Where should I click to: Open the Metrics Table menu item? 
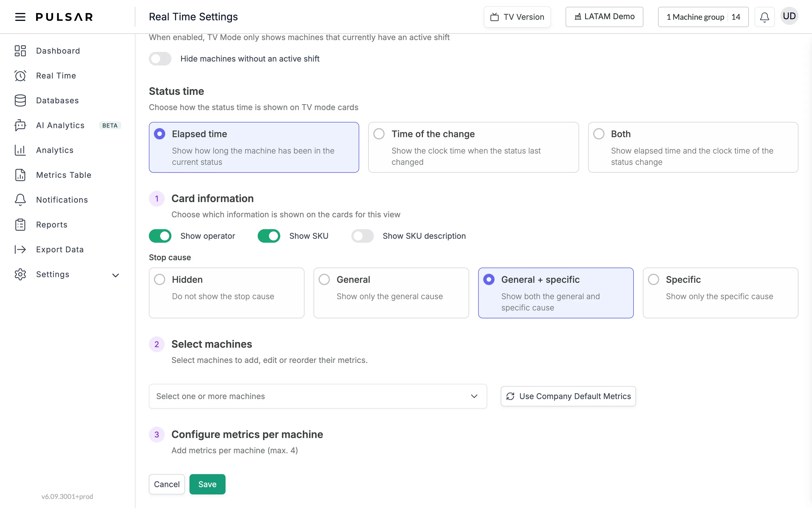click(x=64, y=175)
